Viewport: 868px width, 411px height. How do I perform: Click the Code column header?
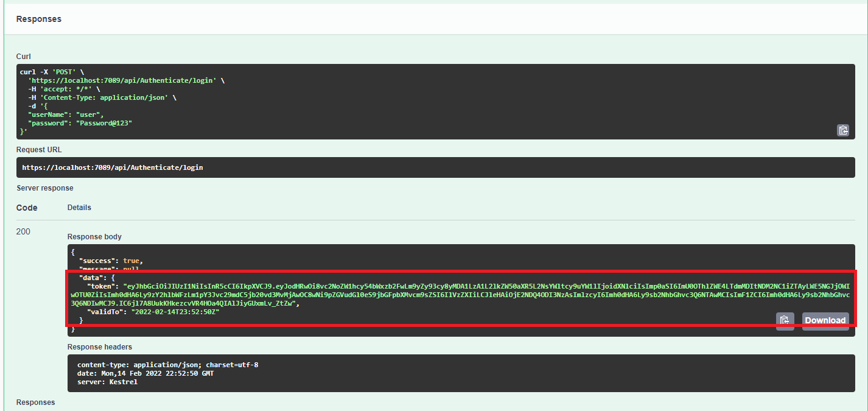tap(27, 208)
